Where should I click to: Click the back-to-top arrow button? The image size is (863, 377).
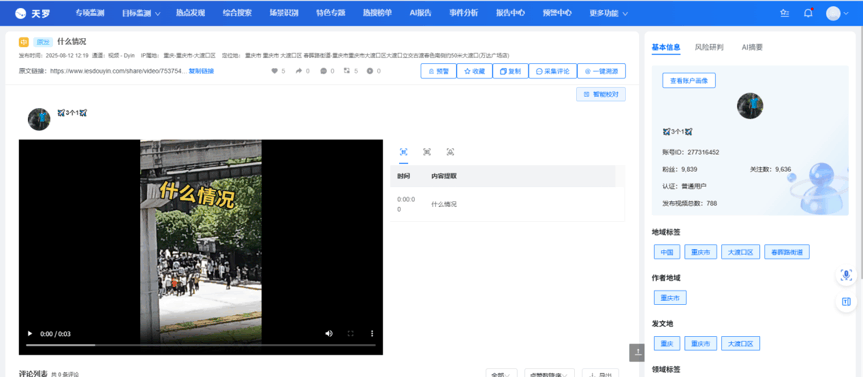point(637,352)
